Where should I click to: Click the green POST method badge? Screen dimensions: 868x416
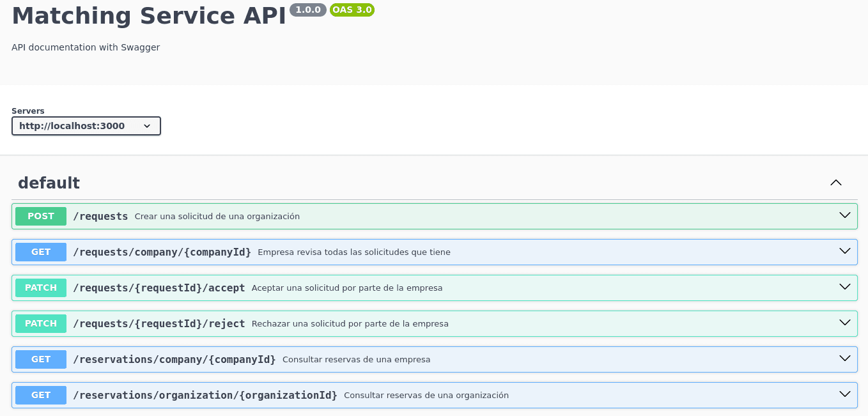tap(41, 216)
